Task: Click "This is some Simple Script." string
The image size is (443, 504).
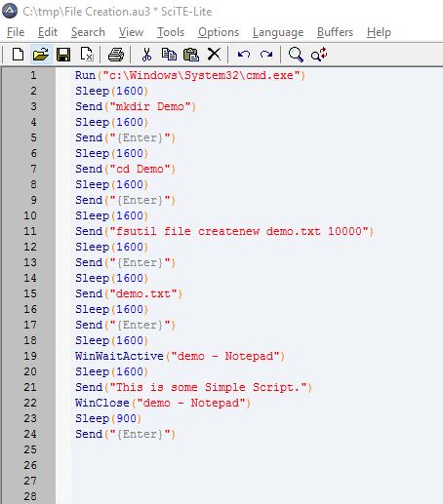Action: pyautogui.click(x=209, y=387)
